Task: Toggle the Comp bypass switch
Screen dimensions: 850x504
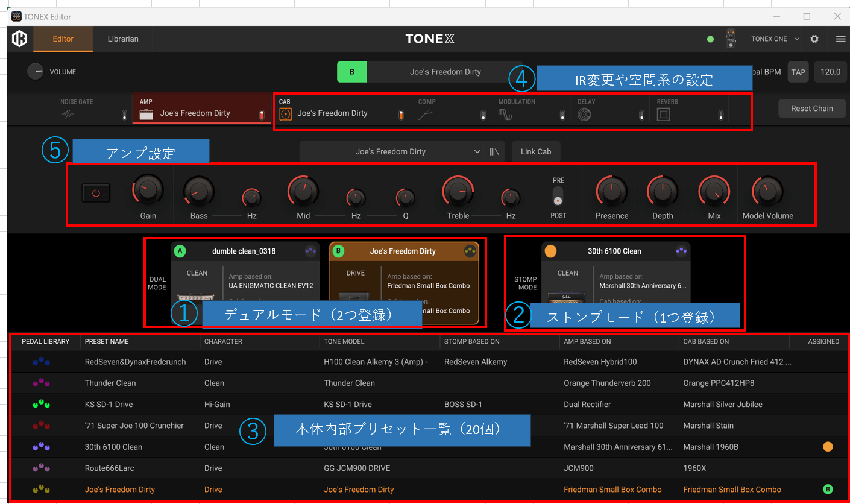Action: (x=483, y=115)
